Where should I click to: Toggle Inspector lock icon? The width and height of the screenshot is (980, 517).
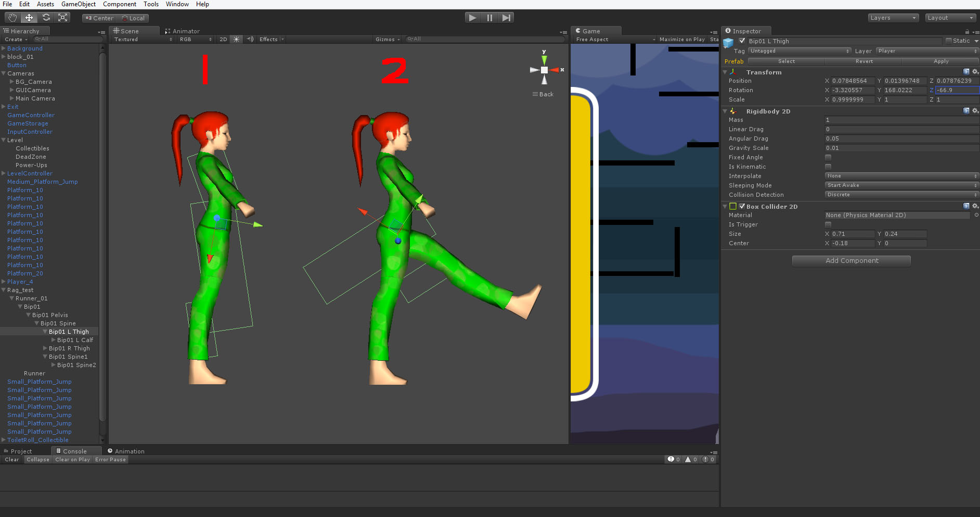point(967,32)
